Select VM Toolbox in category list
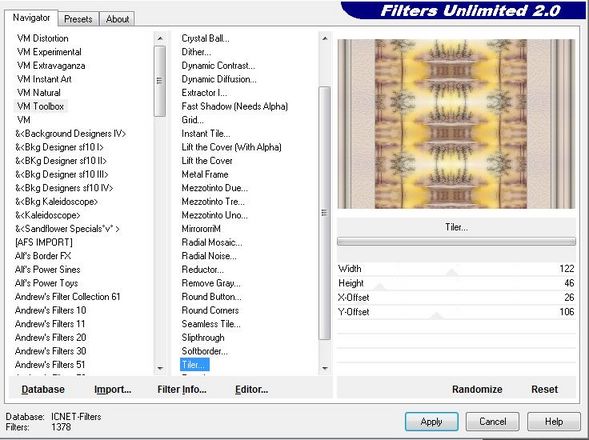This screenshot has height=440, width=589. [x=41, y=106]
